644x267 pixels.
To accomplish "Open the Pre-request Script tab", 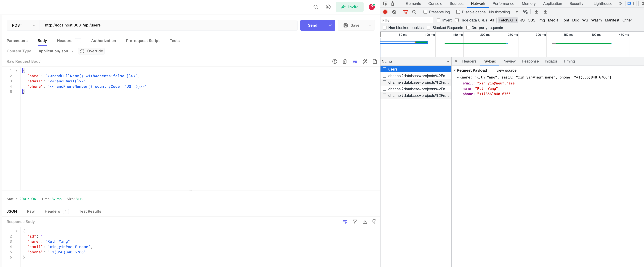I will 143,40.
